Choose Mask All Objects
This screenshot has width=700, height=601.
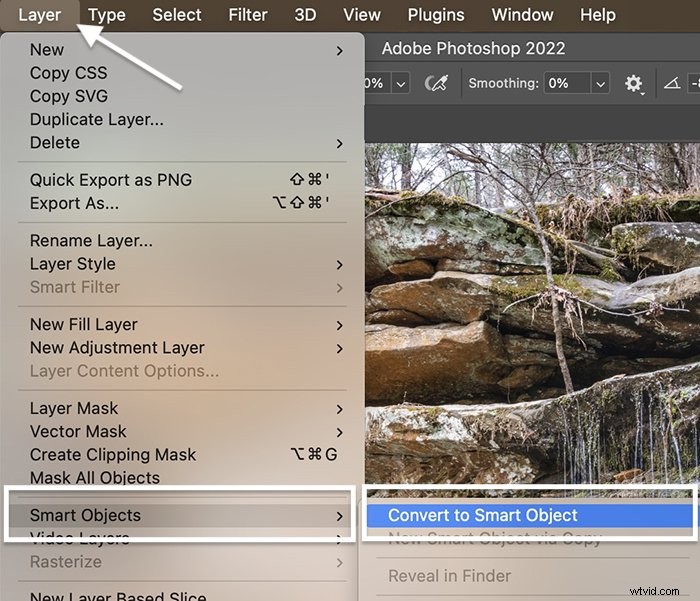(x=183, y=478)
